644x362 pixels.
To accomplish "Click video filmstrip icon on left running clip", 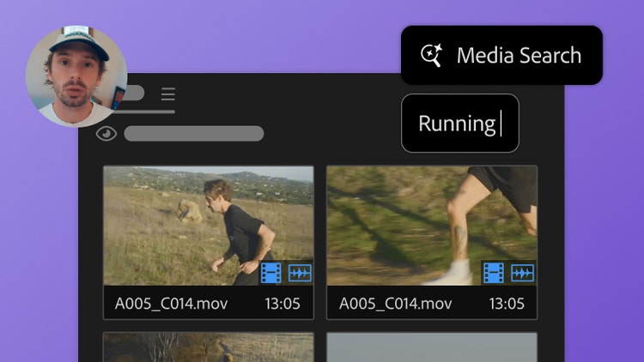I will click(x=271, y=273).
